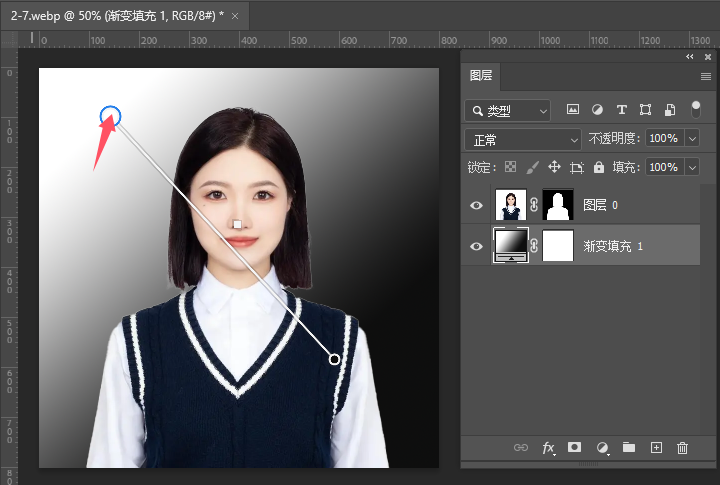The width and height of the screenshot is (720, 485).
Task: Open the layers panel hamburger menu
Action: (x=706, y=76)
